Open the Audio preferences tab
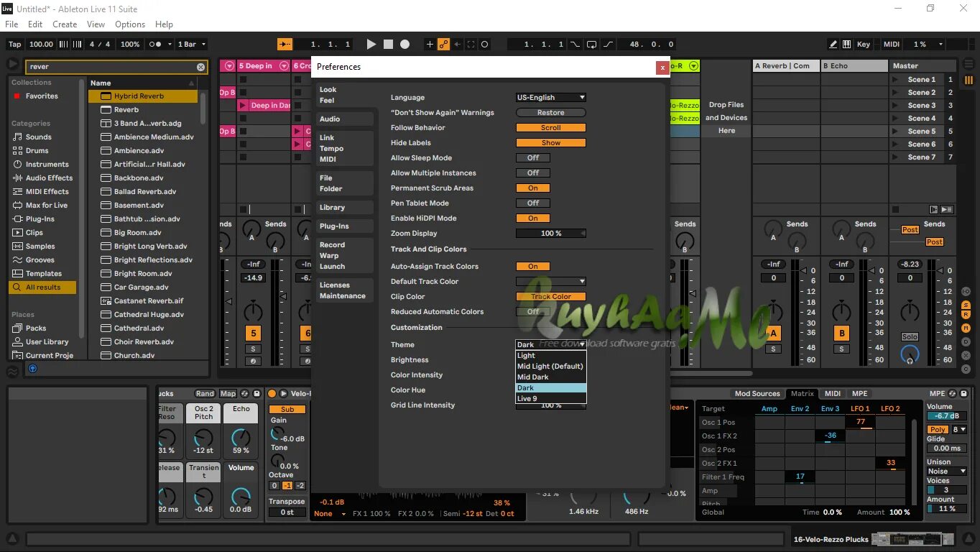This screenshot has height=552, width=980. point(345,119)
